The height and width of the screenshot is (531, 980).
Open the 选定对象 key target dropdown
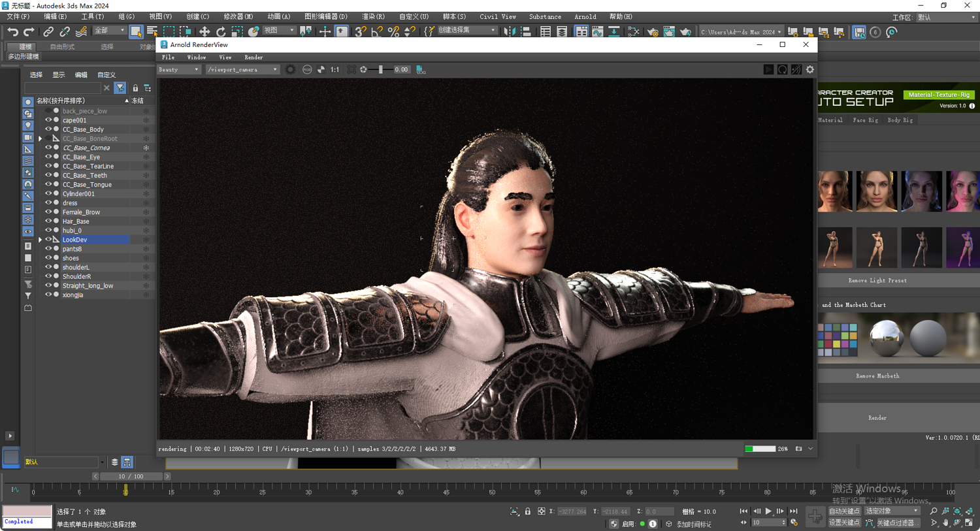coord(892,511)
